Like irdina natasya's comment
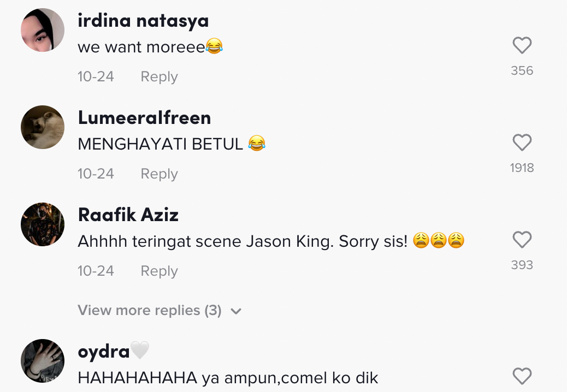The width and height of the screenshot is (567, 392). click(x=522, y=46)
